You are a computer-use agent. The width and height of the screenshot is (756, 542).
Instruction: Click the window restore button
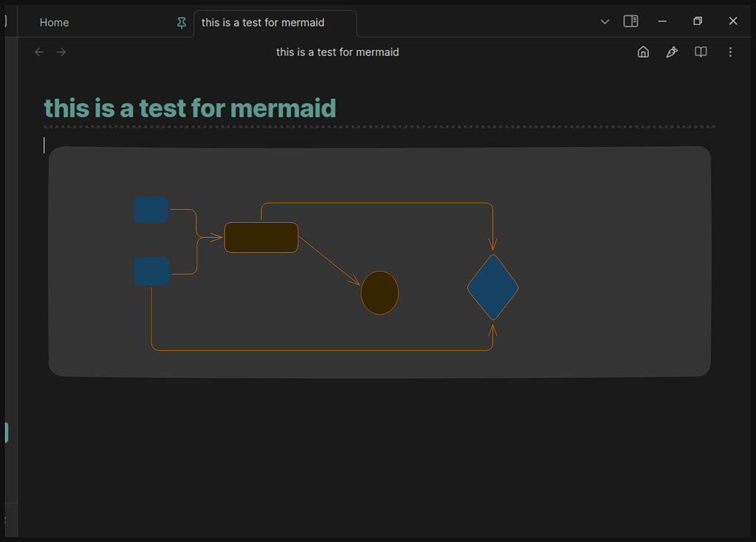tap(698, 21)
